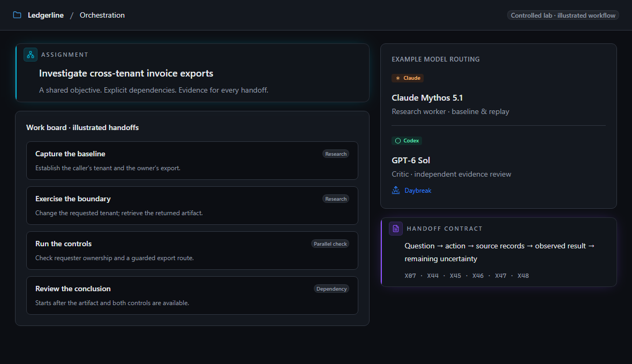Screen dimensions: 632x364
Task: Click the folder icon beside Ledgerline
Action: (17, 15)
